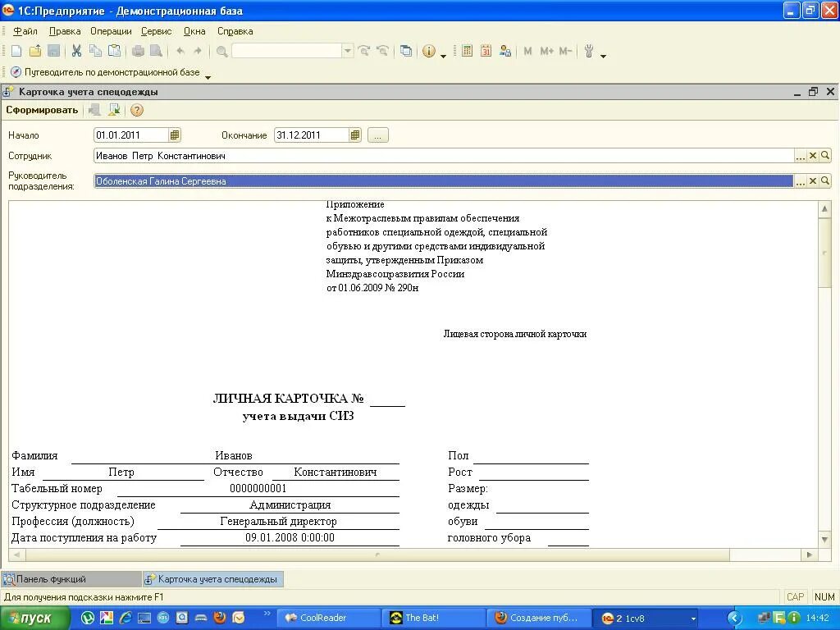840x630 pixels.
Task: Click the demo guide compass icon
Action: 16,72
